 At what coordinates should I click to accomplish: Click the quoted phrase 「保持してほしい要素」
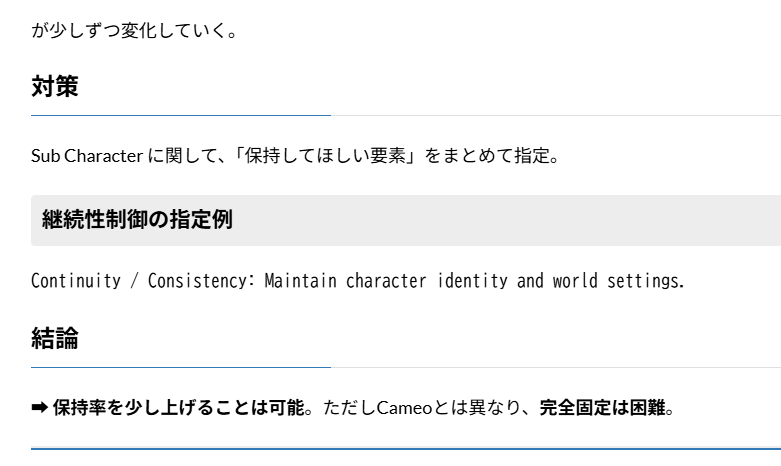click(x=324, y=156)
